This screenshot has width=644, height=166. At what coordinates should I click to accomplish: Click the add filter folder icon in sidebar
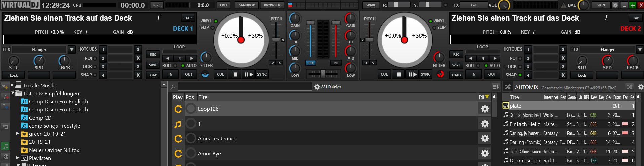(5, 107)
